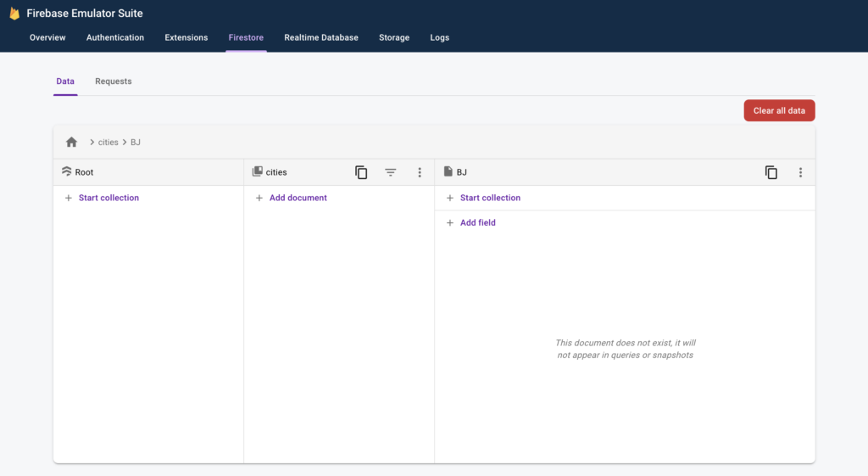Add field to BJ document

[x=478, y=223]
